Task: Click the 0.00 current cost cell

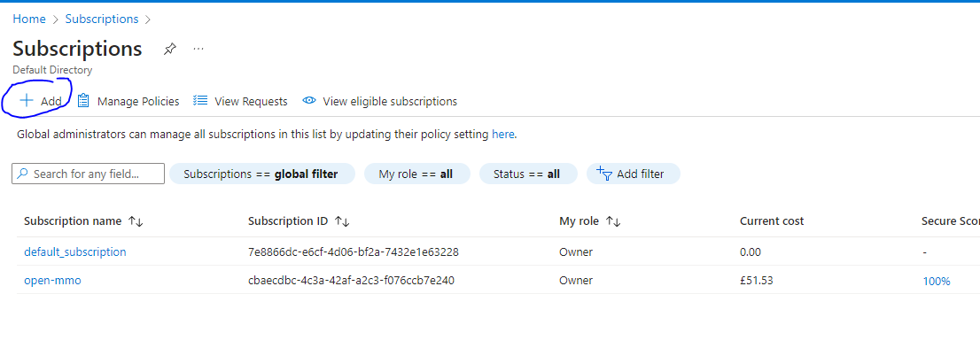Action: 751,252
